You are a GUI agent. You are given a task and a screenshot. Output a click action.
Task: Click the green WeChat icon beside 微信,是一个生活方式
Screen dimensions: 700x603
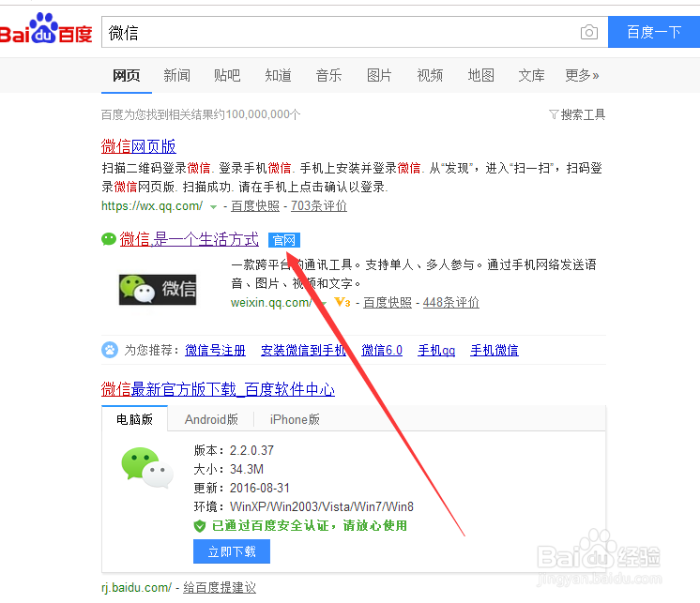109,239
